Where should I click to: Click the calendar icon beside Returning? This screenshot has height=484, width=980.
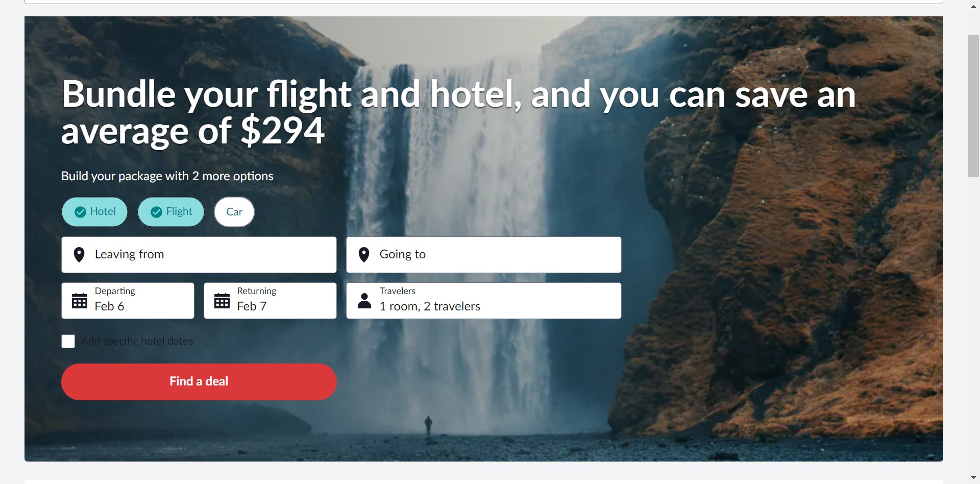click(x=222, y=301)
